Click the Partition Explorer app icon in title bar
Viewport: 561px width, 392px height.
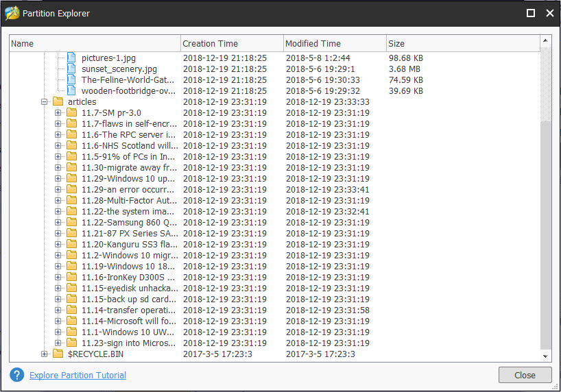12,13
